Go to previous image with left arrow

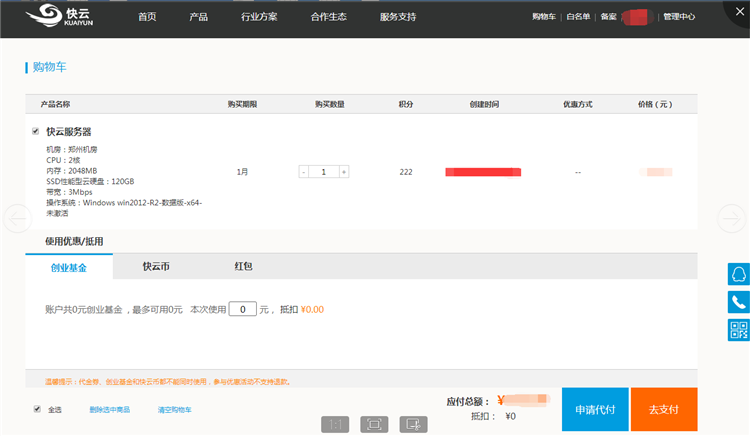[17, 217]
